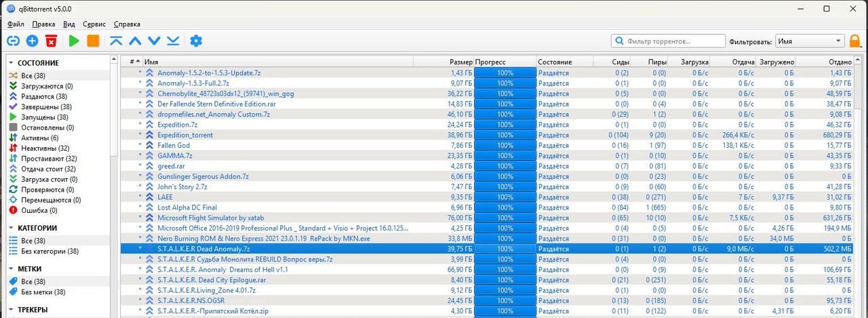Select the Der Fallende Stern Definitive Edition.rar torrent
Viewport: 868px width, 318px height.
pos(488,104)
